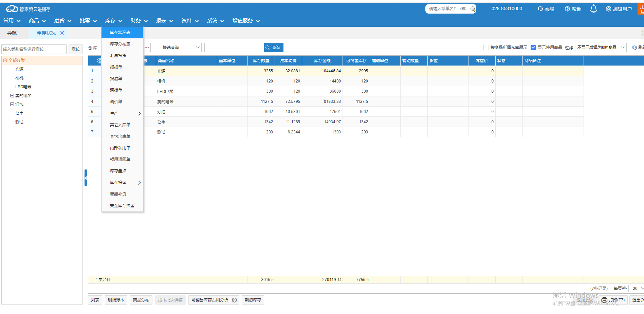Choose 报损单 menu entry
Screen dimensions: 644x314
(122, 67)
